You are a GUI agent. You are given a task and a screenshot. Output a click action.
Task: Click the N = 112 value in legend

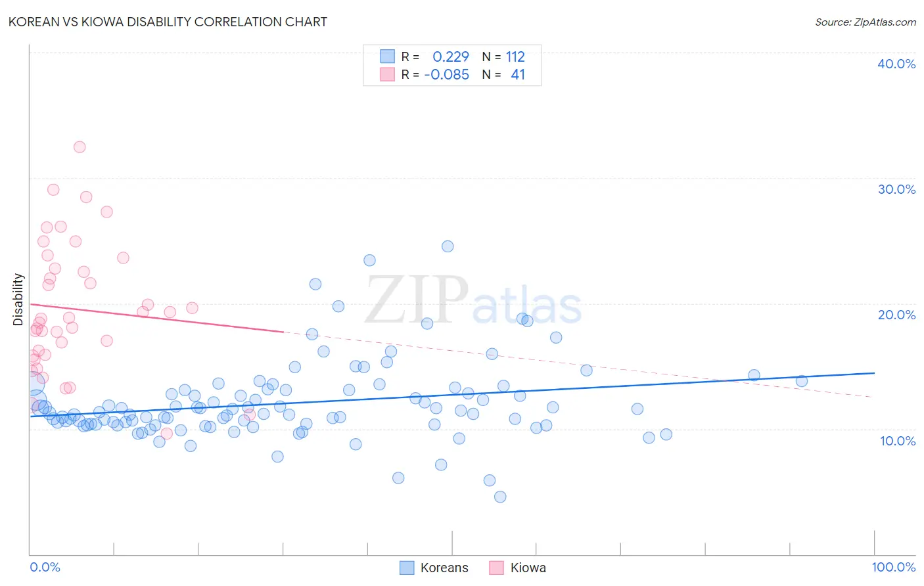coord(503,56)
